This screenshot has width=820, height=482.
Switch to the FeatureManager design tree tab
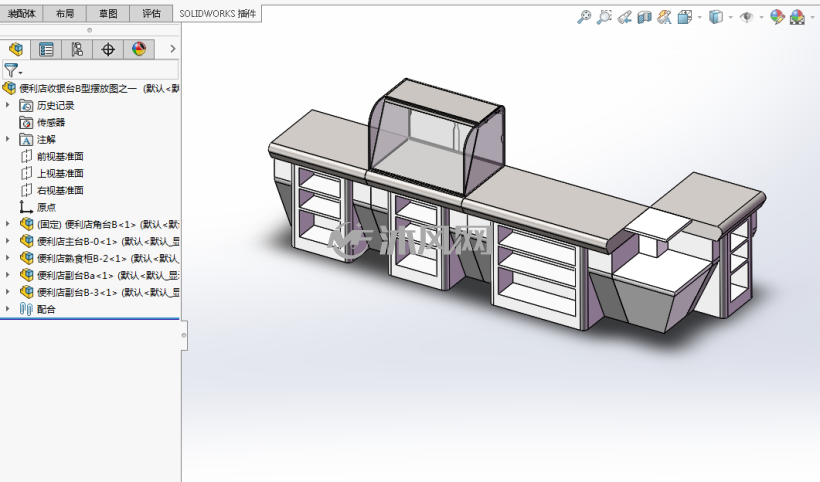[x=16, y=49]
